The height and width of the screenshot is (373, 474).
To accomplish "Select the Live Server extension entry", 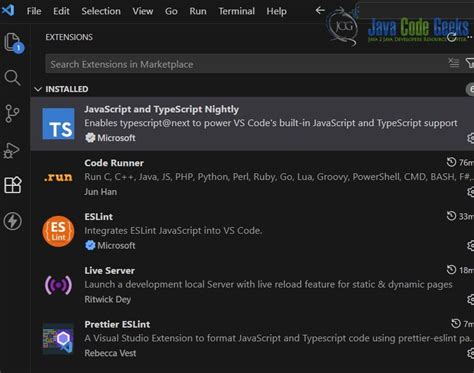I will pos(252,285).
